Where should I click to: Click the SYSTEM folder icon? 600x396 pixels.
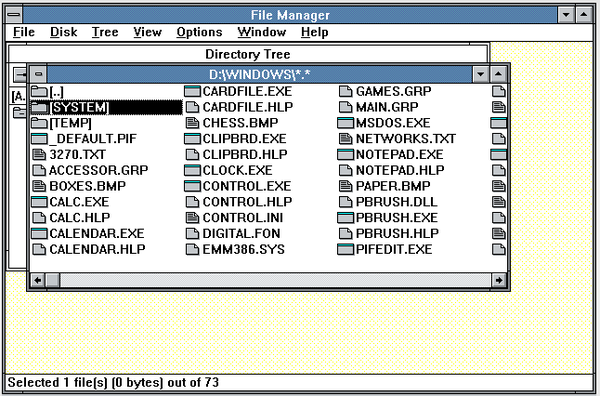[x=39, y=107]
